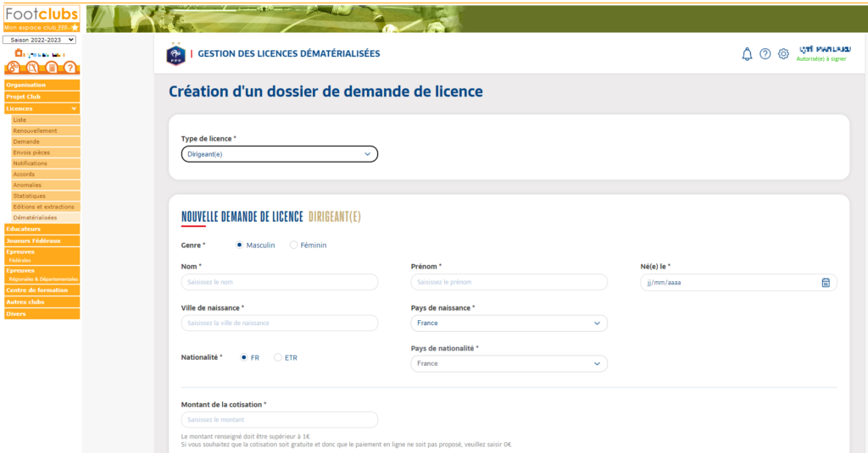This screenshot has height=453, width=868.
Task: Open the help question mark in header
Action: tap(765, 53)
